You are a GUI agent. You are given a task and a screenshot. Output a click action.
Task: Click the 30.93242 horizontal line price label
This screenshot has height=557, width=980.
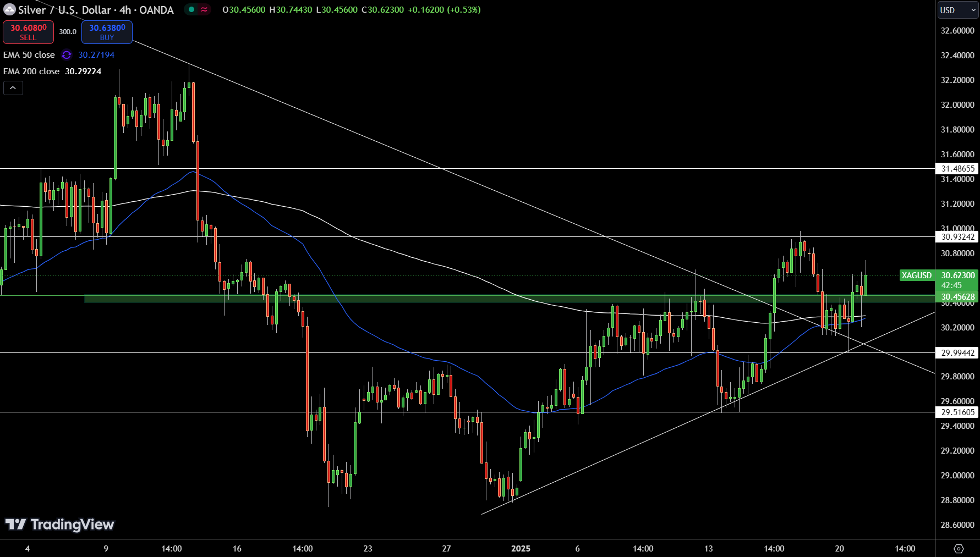[x=957, y=237]
